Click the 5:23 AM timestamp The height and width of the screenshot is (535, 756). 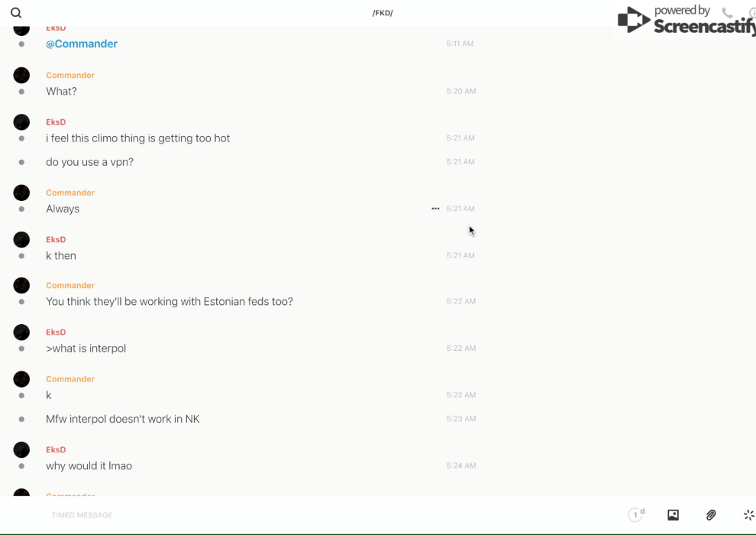click(460, 419)
